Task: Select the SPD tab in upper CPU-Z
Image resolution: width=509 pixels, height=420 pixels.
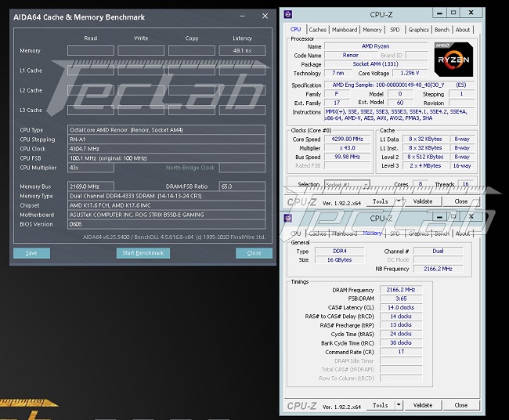Action: (x=395, y=30)
